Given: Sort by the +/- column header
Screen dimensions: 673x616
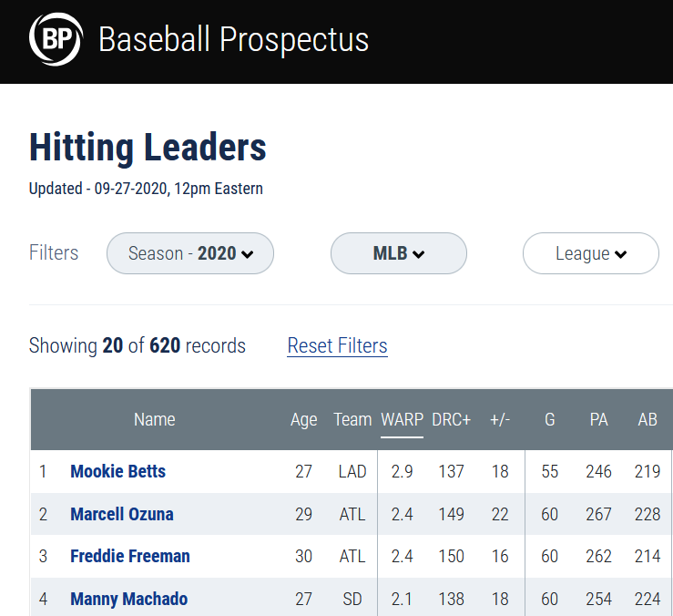Looking at the screenshot, I should pyautogui.click(x=500, y=420).
